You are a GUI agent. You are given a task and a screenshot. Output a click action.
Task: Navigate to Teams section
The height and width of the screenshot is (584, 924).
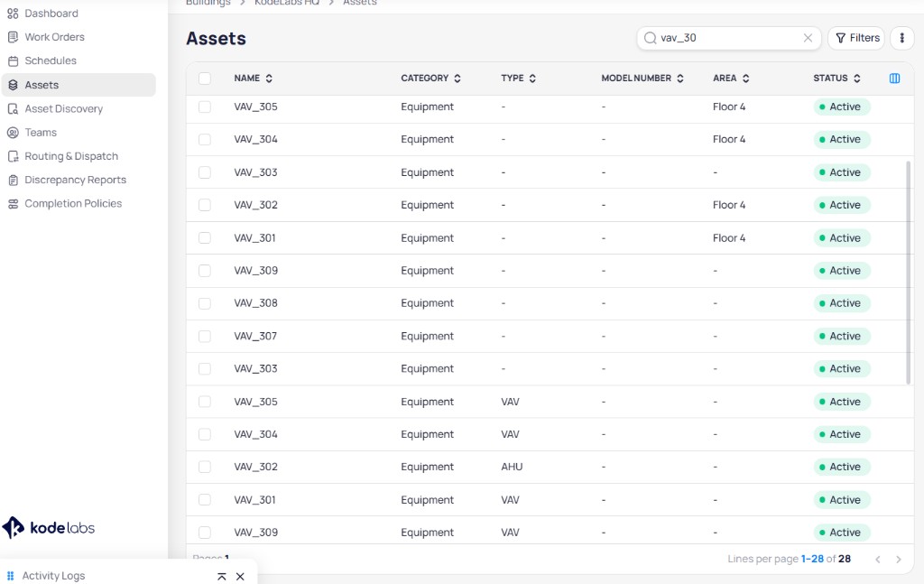[40, 132]
